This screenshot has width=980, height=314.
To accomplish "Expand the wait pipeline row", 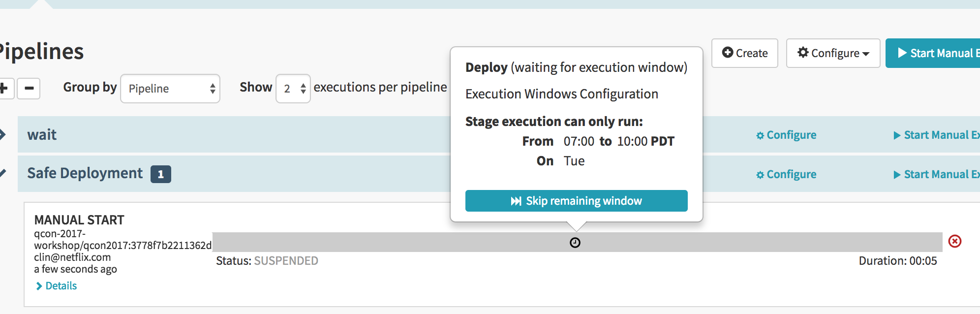I will pos(3,134).
